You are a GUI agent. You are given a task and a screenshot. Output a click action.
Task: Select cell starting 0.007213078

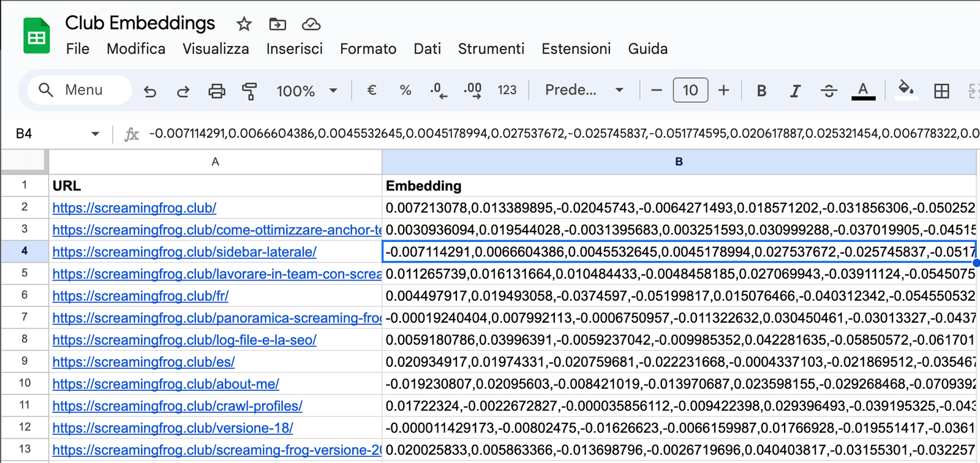679,208
